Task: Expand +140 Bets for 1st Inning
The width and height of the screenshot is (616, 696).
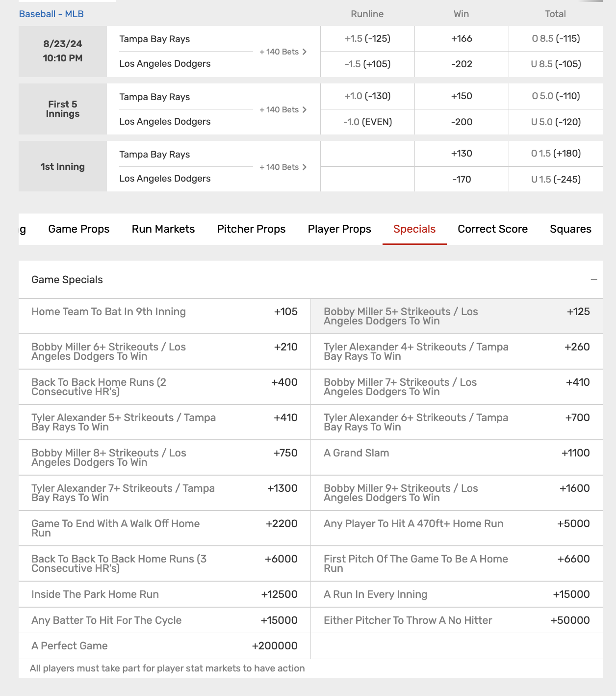Action: [283, 167]
